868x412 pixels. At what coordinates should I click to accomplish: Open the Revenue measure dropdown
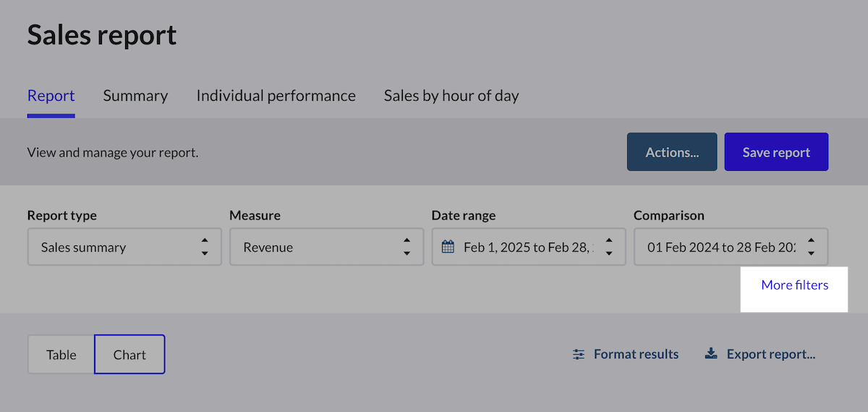(318, 247)
